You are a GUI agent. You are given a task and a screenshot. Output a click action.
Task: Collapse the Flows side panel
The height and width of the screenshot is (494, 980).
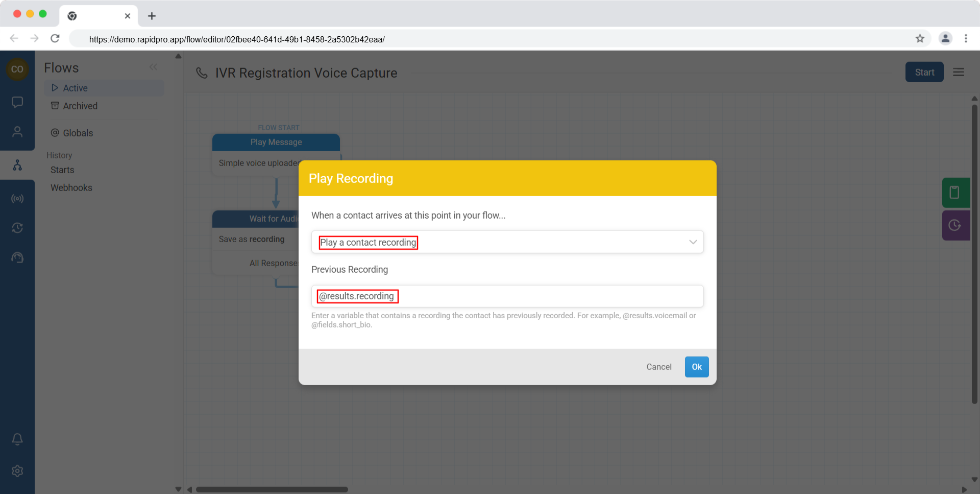click(153, 67)
